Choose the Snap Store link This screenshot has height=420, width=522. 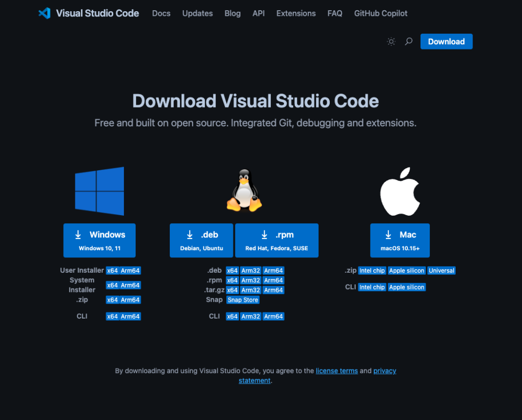(243, 300)
